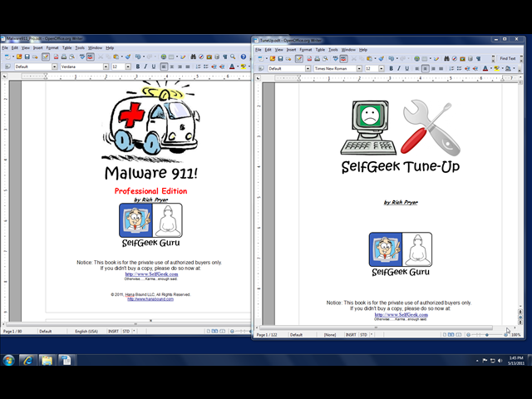Screen dimensions: 532x399
Task: Toggle Edit File mode in Malware911 window
Action: (46, 57)
